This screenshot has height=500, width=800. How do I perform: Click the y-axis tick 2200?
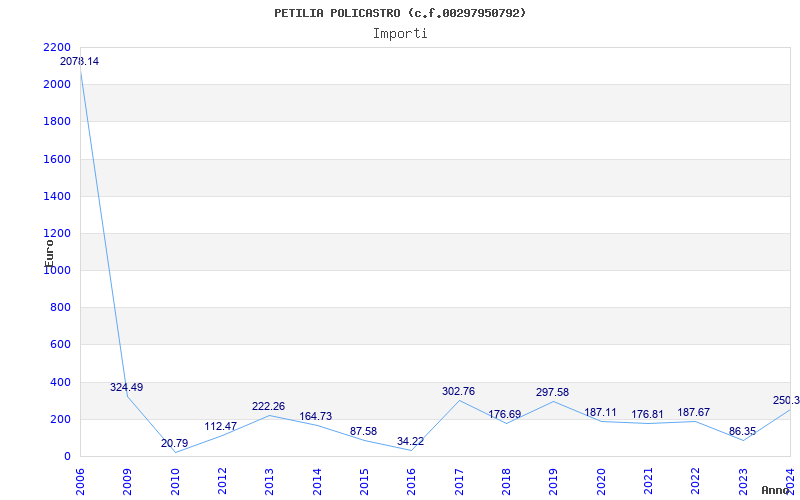[57, 47]
